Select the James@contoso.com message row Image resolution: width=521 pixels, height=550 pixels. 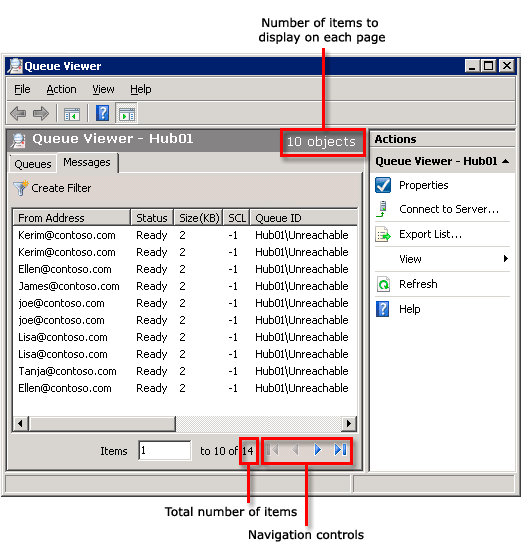[x=185, y=286]
